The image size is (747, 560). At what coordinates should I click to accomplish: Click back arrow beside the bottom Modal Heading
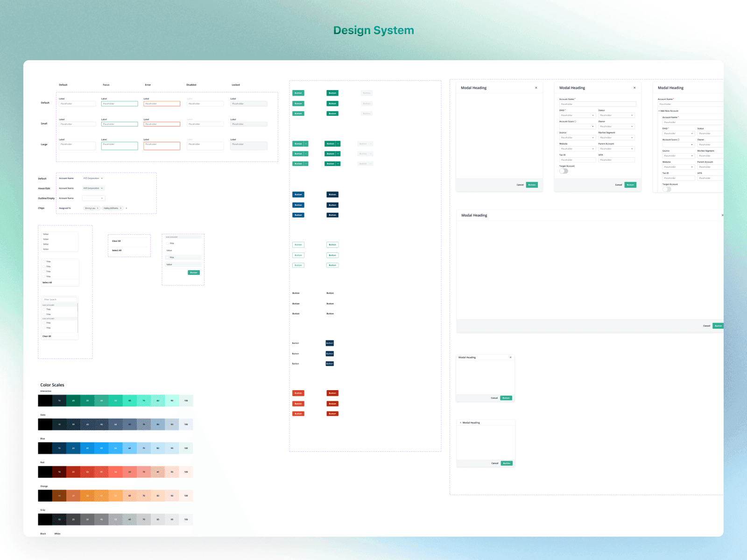[460, 423]
